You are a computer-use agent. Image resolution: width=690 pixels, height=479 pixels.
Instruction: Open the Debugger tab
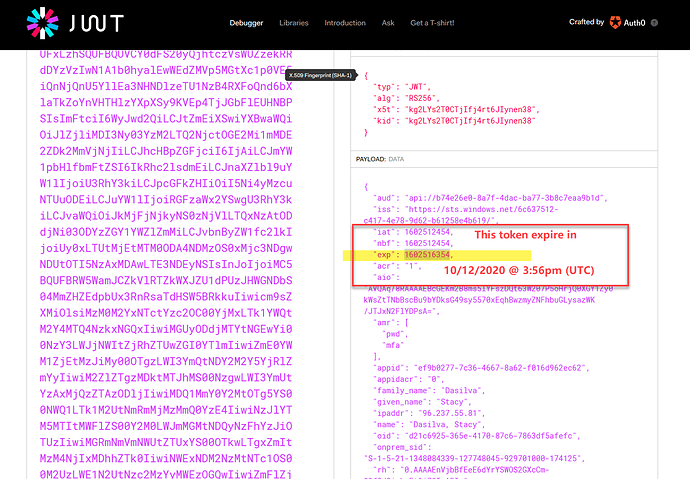pos(246,23)
